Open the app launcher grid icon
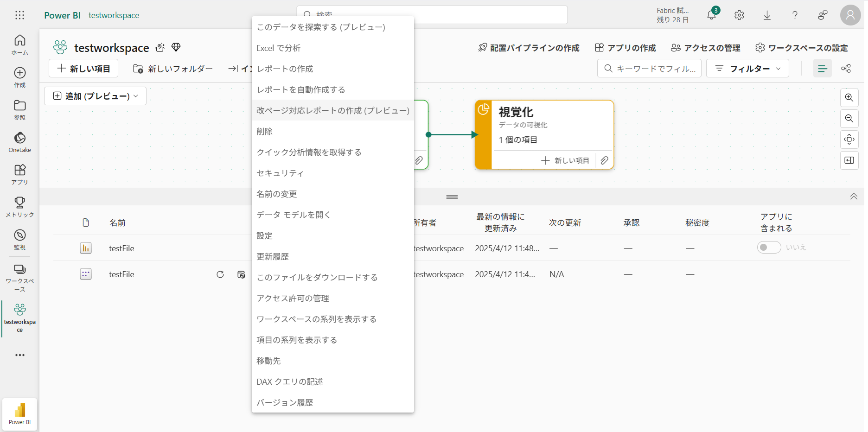Viewport: 868px width, 432px height. pos(19,15)
